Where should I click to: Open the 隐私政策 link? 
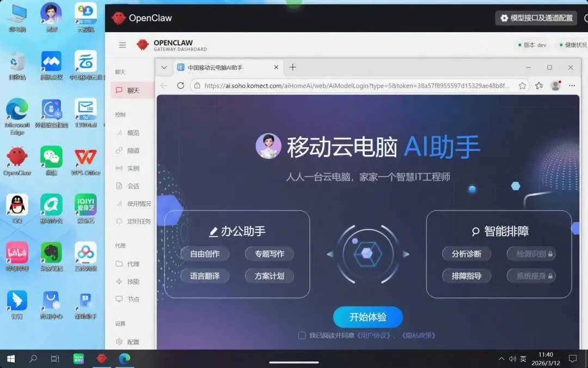point(418,335)
